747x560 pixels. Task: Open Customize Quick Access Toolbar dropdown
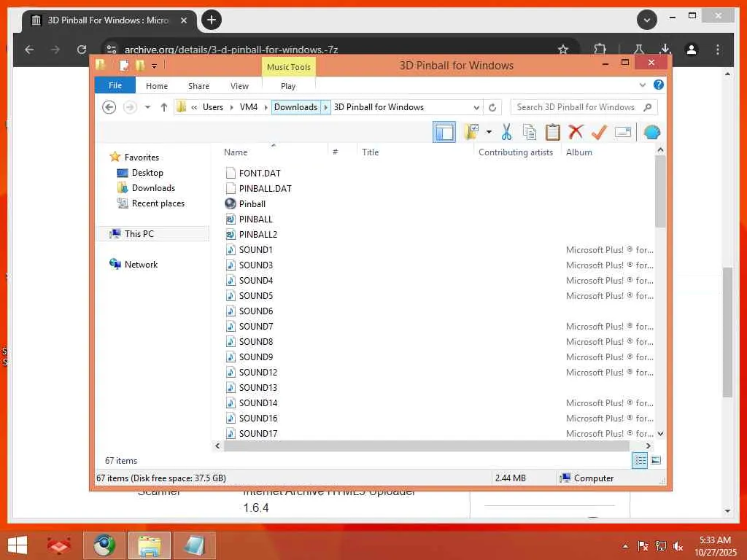[x=154, y=66]
